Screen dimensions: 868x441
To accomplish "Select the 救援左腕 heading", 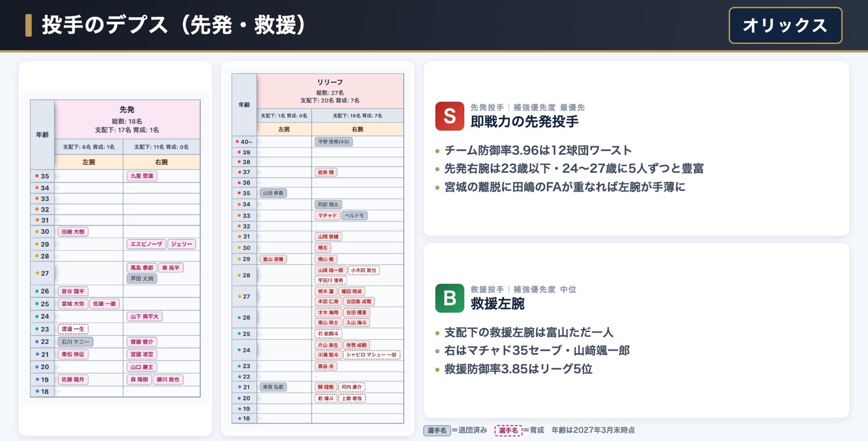I will point(498,304).
